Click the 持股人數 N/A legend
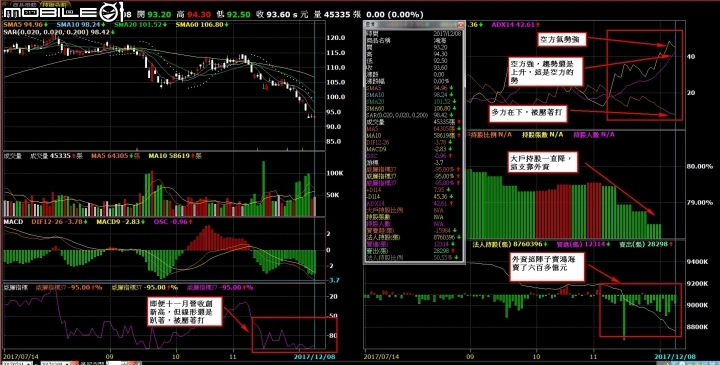Viewport: 720px width, 365px height. tap(594, 135)
